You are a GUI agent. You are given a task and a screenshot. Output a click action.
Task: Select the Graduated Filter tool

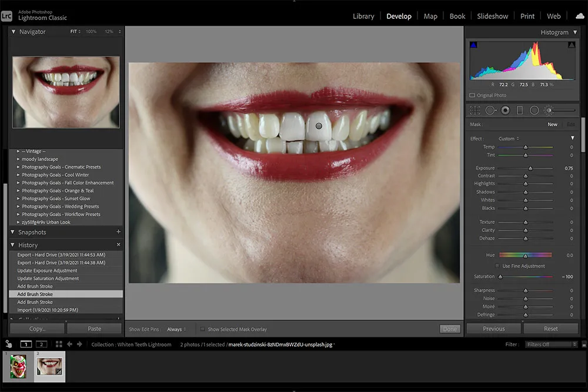pos(520,110)
